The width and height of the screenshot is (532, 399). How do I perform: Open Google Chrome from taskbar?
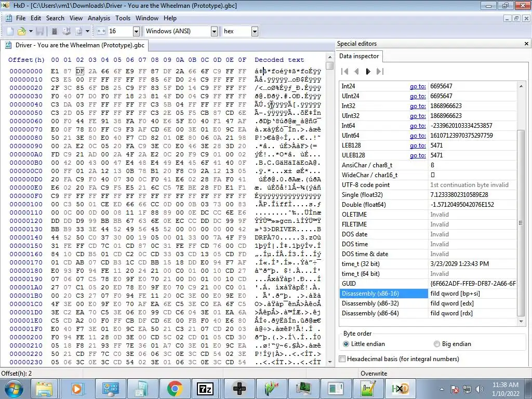click(x=175, y=389)
